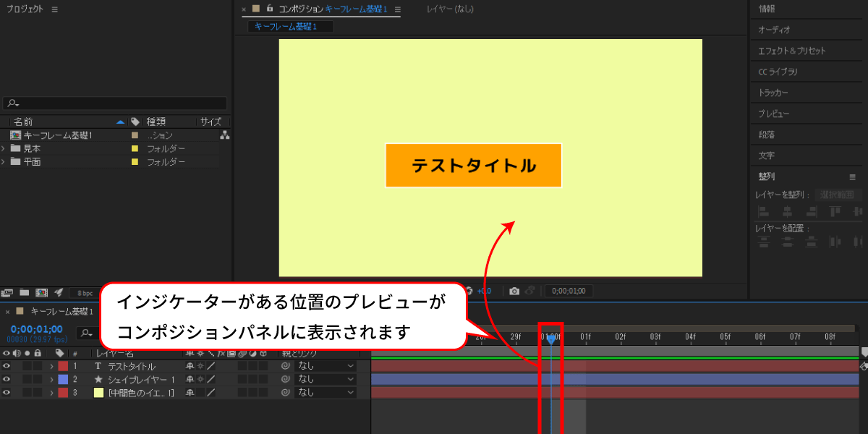
Task: Click the pick whip of シェイプレイヤー 1
Action: pyautogui.click(x=286, y=379)
